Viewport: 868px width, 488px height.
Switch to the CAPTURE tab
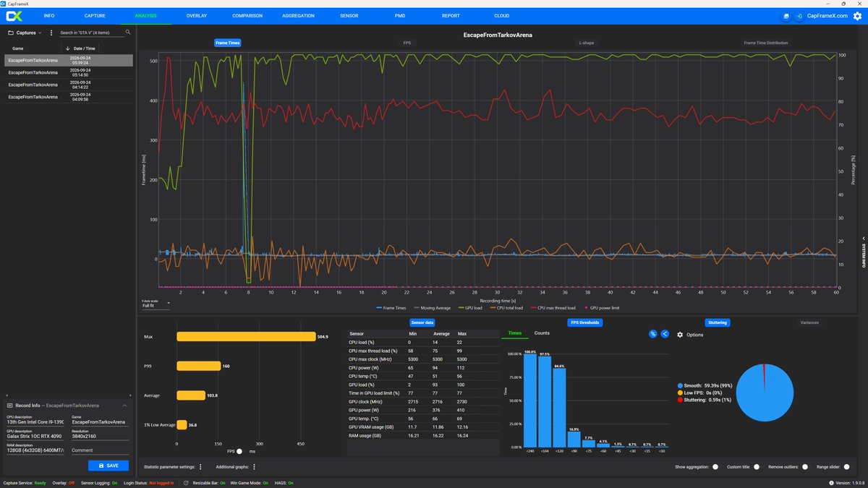(x=95, y=15)
